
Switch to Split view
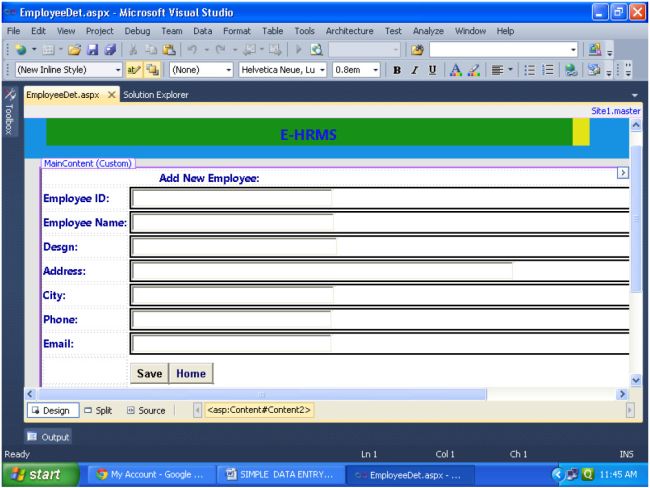click(x=98, y=410)
